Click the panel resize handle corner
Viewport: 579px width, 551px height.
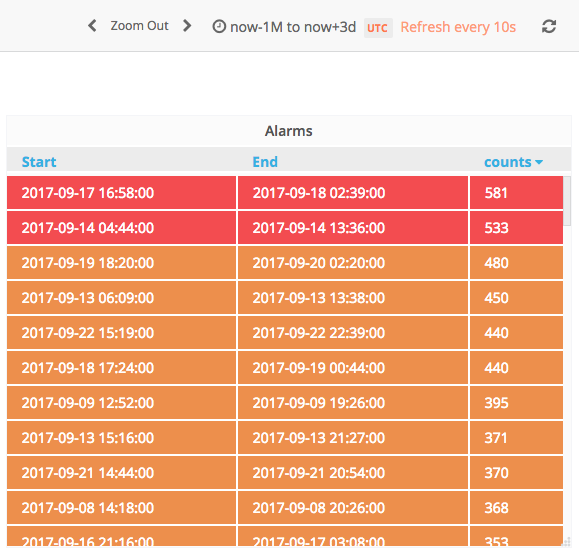coord(566,542)
